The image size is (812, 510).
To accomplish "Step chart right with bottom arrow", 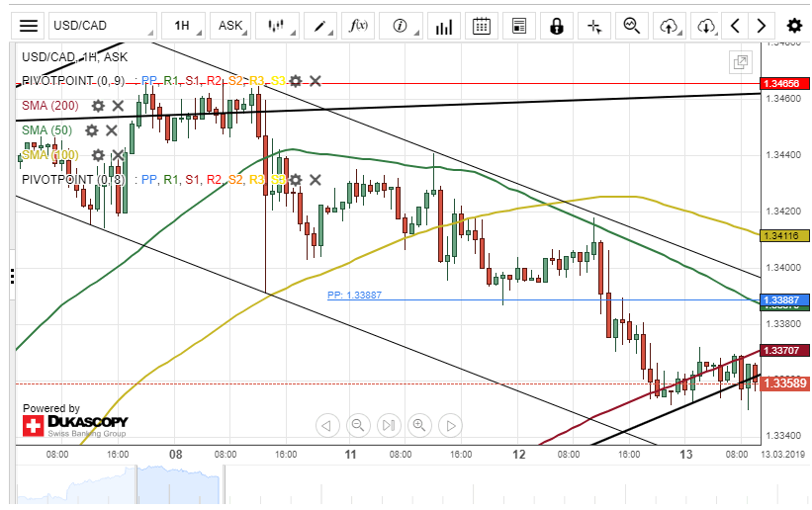I will point(451,426).
